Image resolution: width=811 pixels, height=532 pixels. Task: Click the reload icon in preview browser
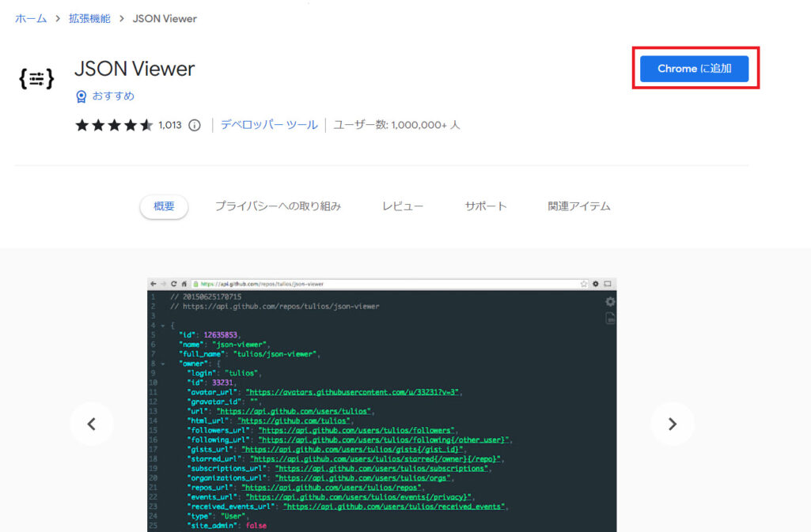[x=174, y=284]
